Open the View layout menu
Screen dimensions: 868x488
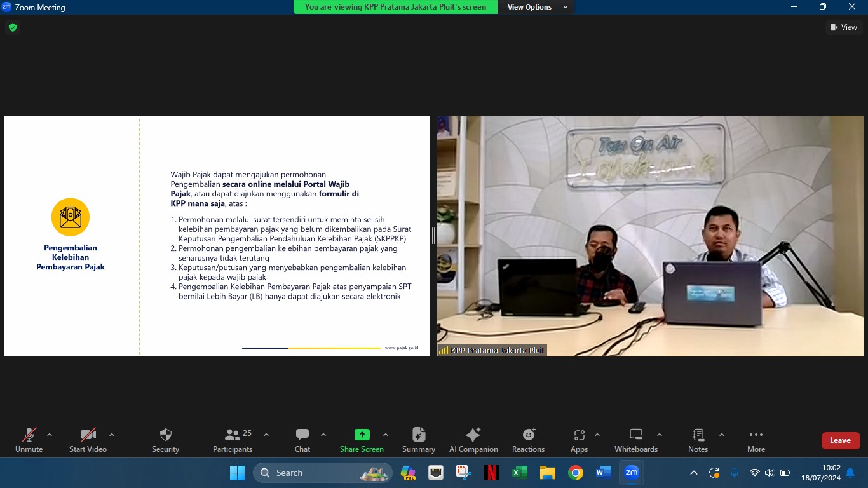844,27
